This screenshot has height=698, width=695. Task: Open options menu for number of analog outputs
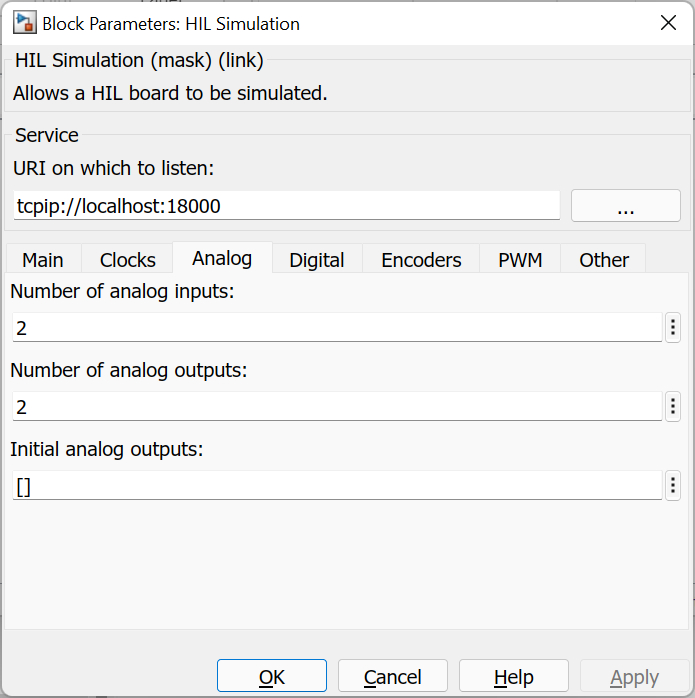(x=673, y=406)
